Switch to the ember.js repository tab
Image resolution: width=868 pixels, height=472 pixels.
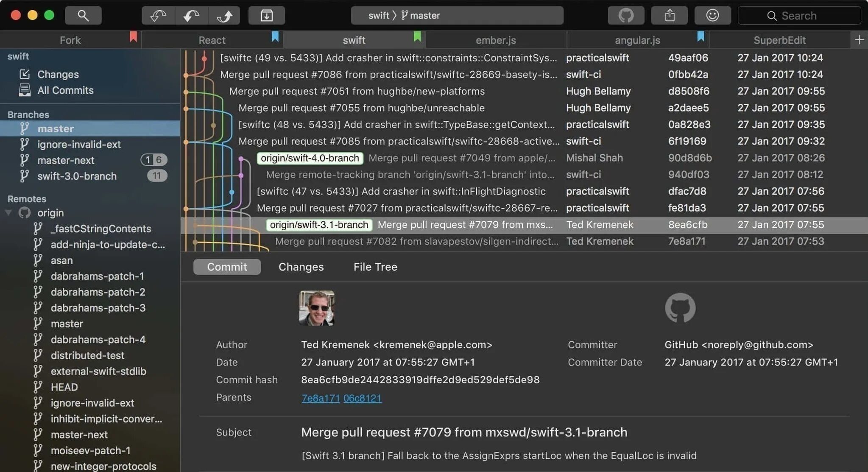point(495,40)
